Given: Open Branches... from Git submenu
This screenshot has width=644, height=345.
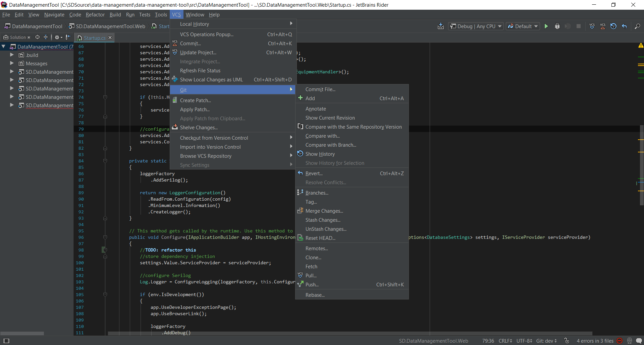Looking at the screenshot, I should click(352, 193).
